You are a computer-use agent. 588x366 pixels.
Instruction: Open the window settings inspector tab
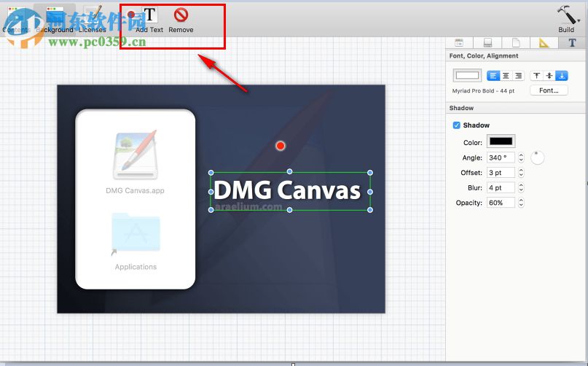[459, 43]
